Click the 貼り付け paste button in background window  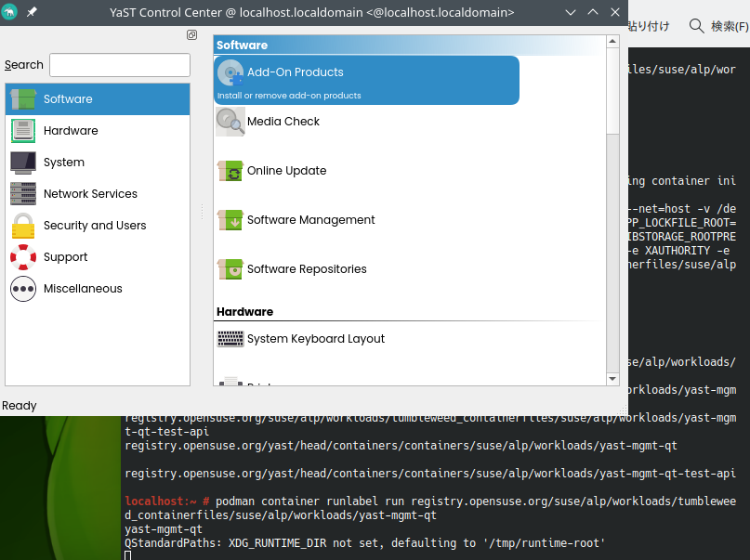(649, 26)
